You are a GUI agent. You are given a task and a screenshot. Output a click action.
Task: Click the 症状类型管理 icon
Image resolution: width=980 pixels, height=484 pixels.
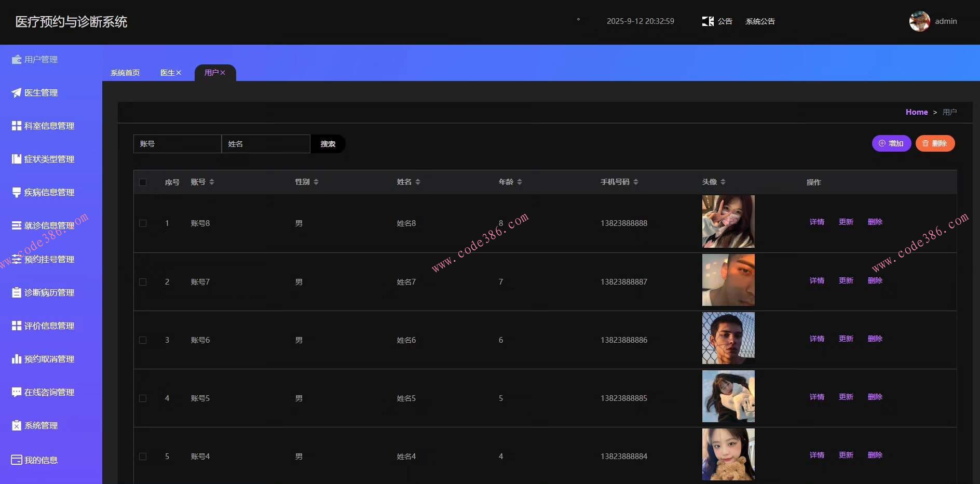[17, 159]
